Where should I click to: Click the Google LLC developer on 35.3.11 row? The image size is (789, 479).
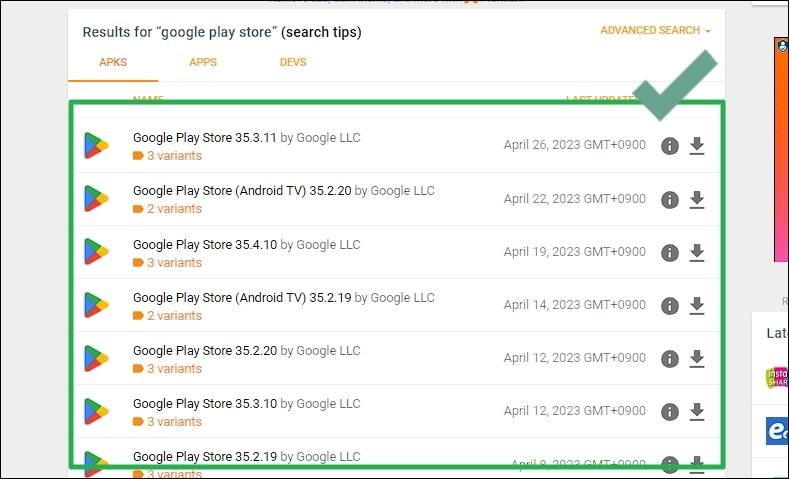coord(328,137)
